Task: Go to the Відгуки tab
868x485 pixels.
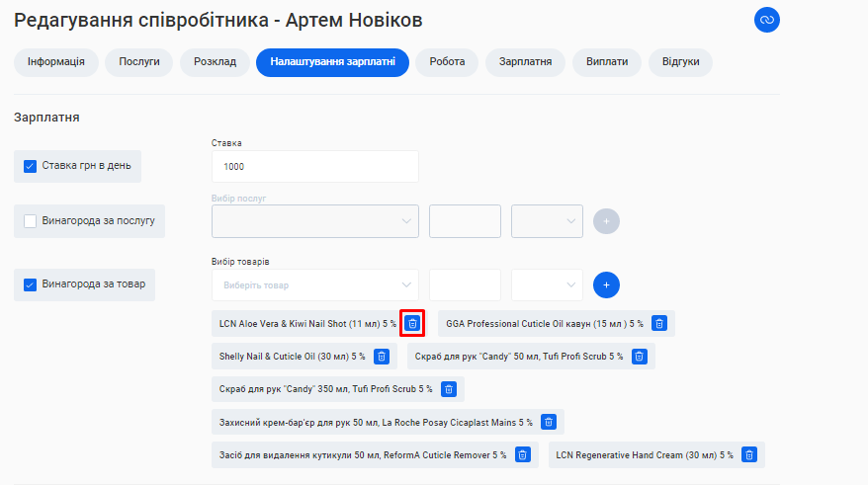Action: click(680, 61)
